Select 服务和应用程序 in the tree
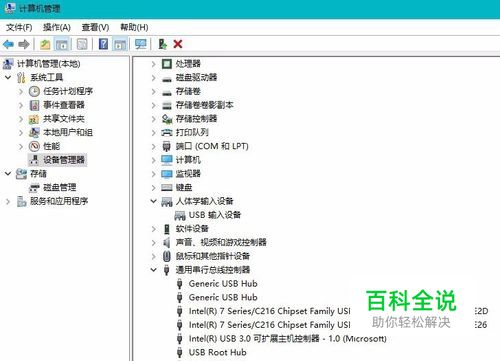 tap(59, 201)
